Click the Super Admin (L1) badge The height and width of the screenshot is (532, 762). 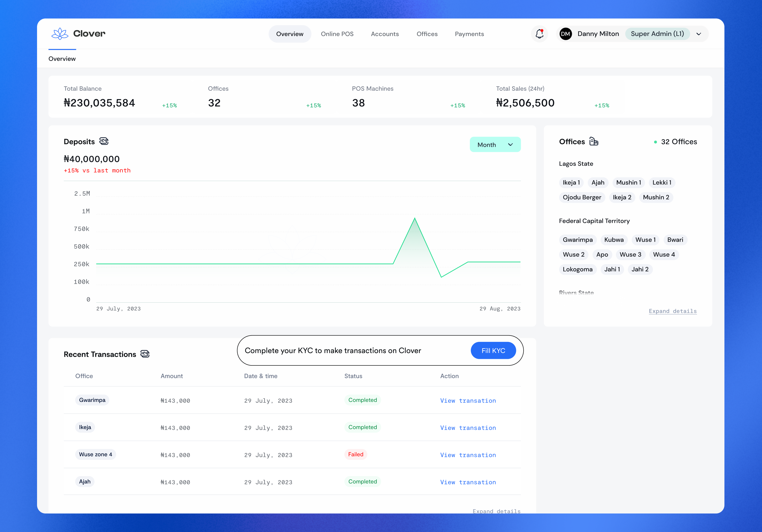pos(657,34)
